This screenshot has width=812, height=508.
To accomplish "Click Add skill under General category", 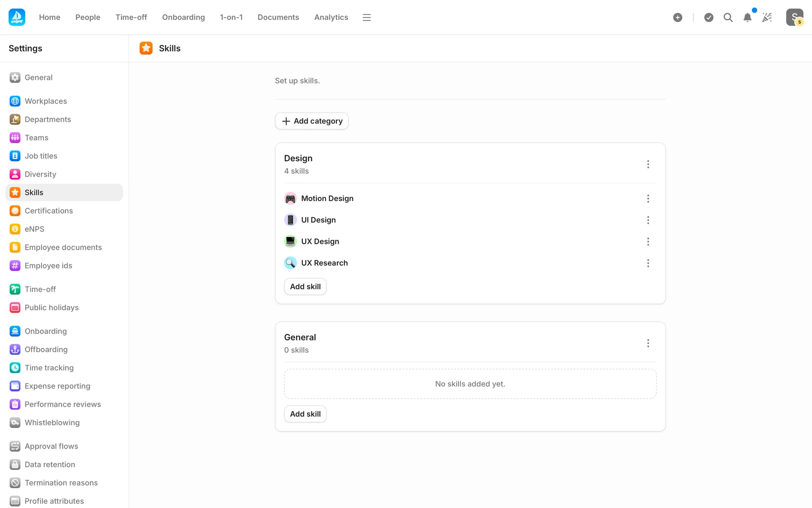I will coord(305,414).
